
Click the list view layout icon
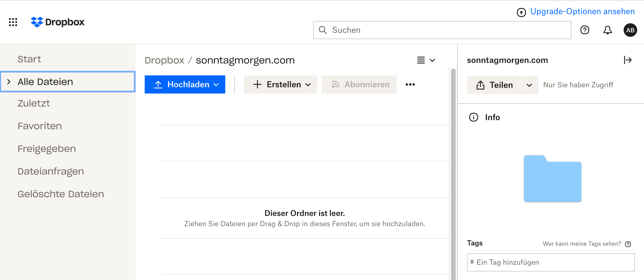click(421, 60)
